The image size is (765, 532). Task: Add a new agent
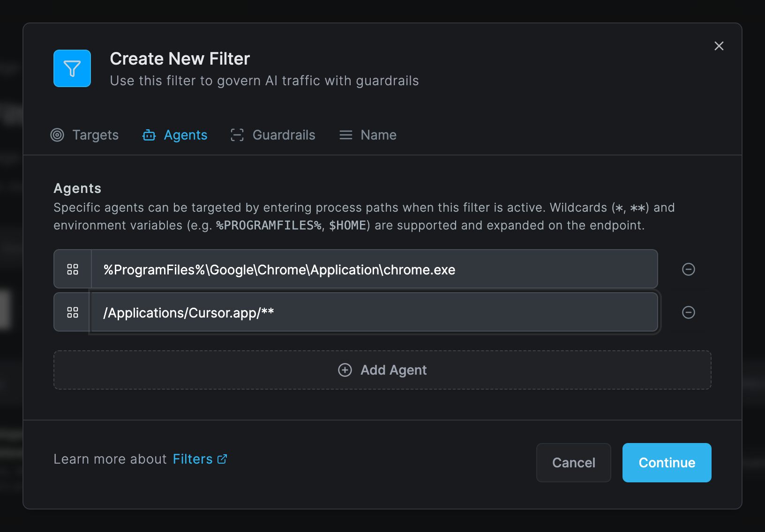382,370
